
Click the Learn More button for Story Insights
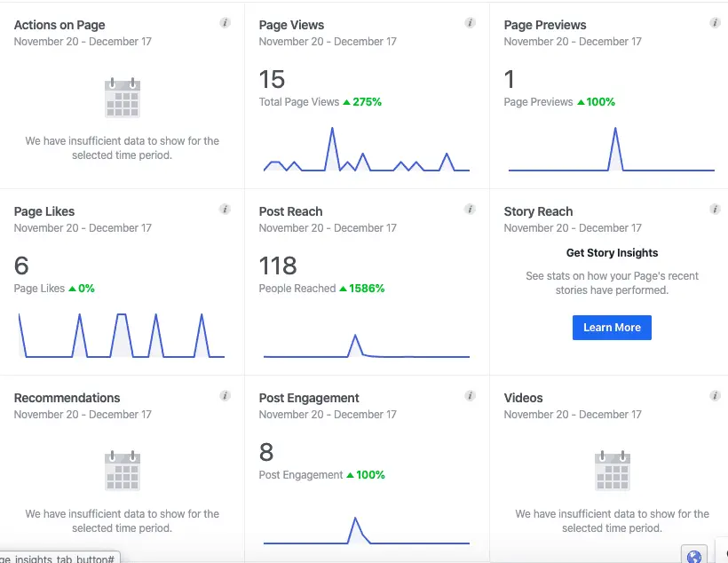coord(612,328)
